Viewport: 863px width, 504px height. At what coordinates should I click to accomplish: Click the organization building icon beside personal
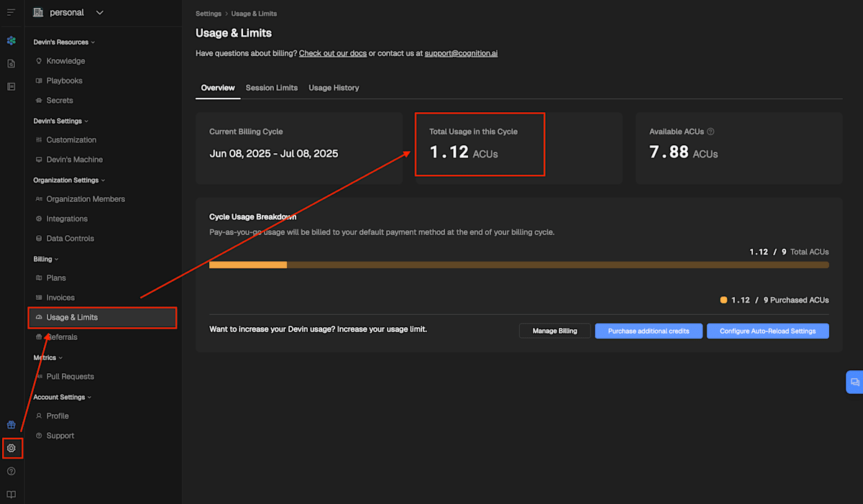click(x=38, y=12)
